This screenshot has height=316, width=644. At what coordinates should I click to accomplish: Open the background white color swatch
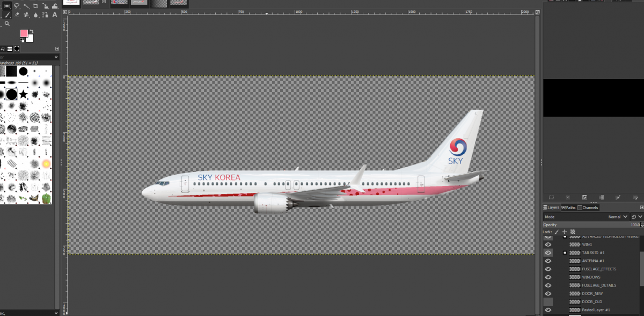pos(30,38)
